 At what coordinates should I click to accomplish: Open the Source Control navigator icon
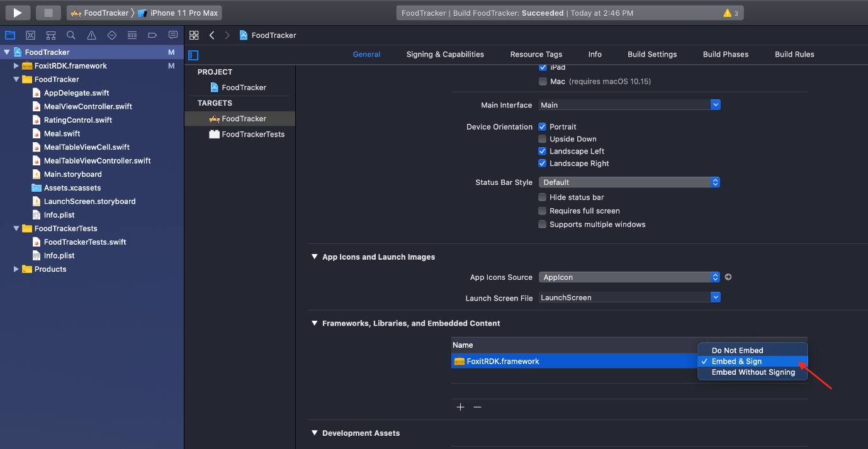click(x=30, y=35)
